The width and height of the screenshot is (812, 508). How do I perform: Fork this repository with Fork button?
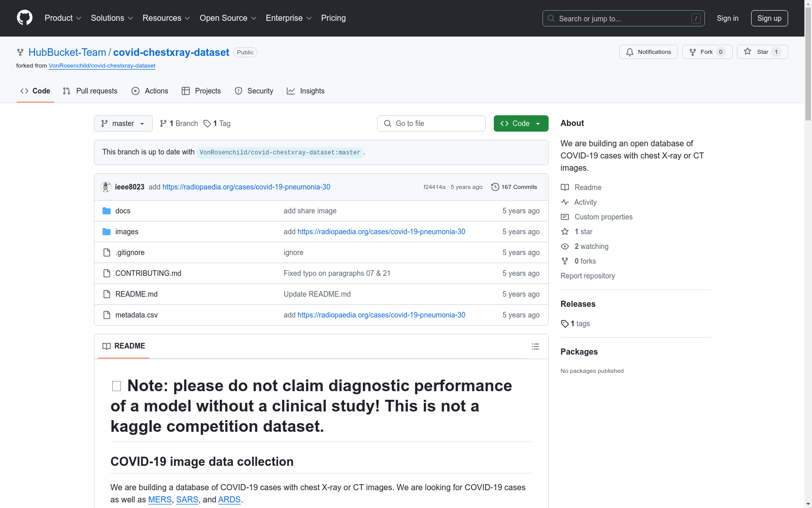[x=707, y=52]
